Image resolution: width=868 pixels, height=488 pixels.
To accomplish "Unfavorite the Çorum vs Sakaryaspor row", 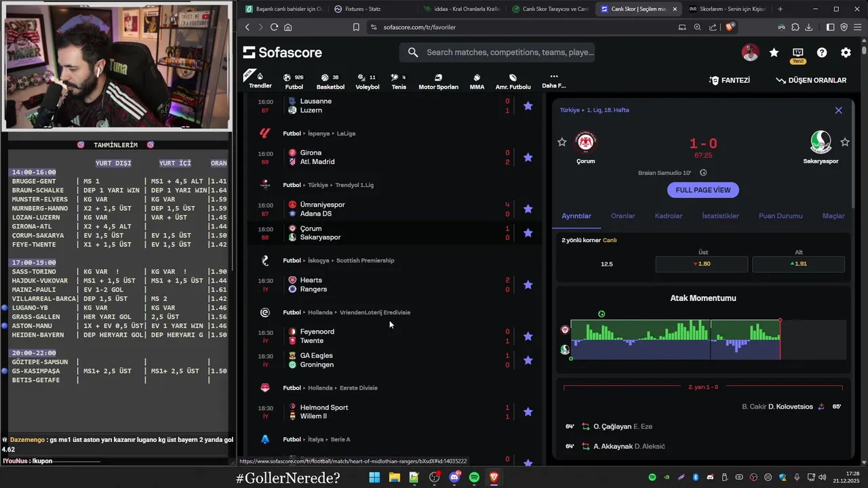I will tap(528, 232).
